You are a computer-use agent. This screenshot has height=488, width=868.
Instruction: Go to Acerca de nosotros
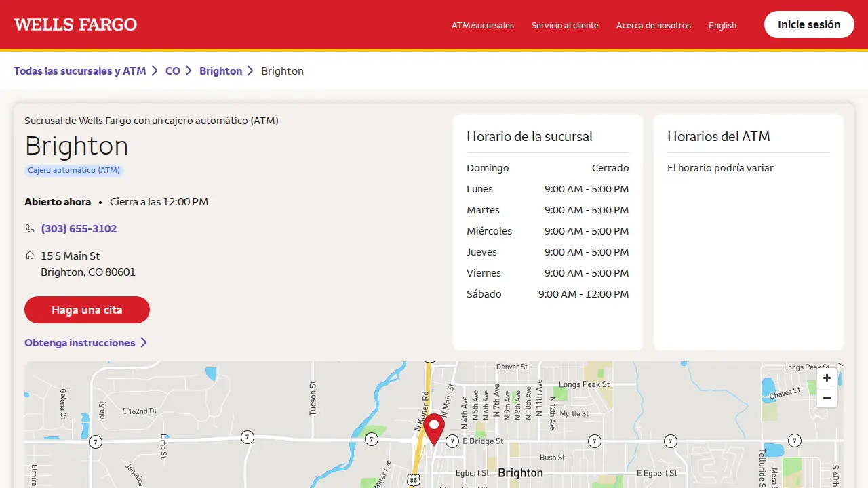[x=654, y=25]
